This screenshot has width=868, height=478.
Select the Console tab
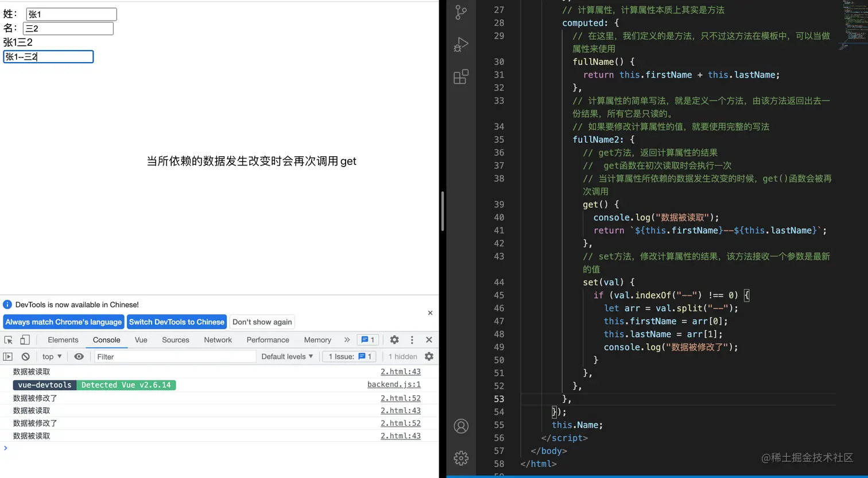[x=107, y=340]
